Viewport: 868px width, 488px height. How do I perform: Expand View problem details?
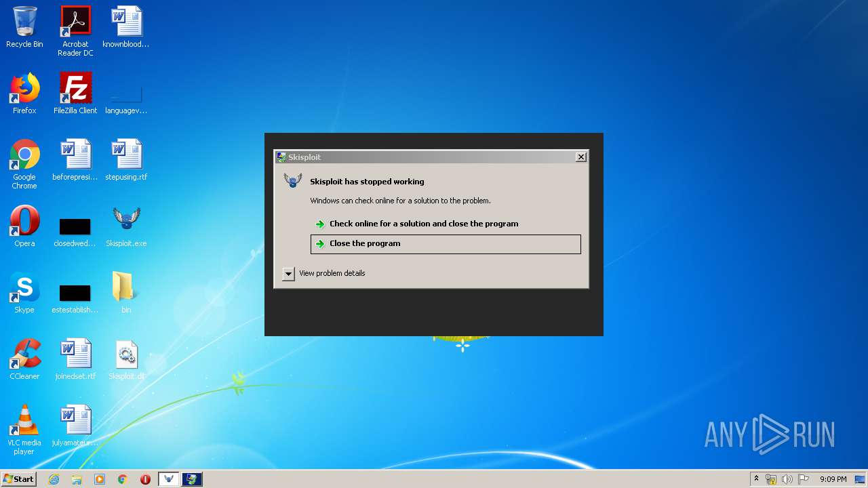tap(289, 274)
